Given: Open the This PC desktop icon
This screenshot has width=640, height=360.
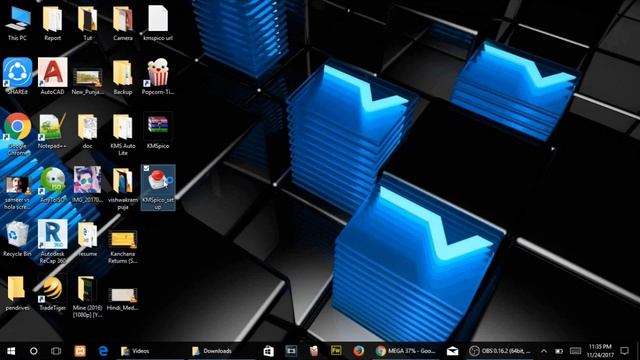Looking at the screenshot, I should click(18, 23).
